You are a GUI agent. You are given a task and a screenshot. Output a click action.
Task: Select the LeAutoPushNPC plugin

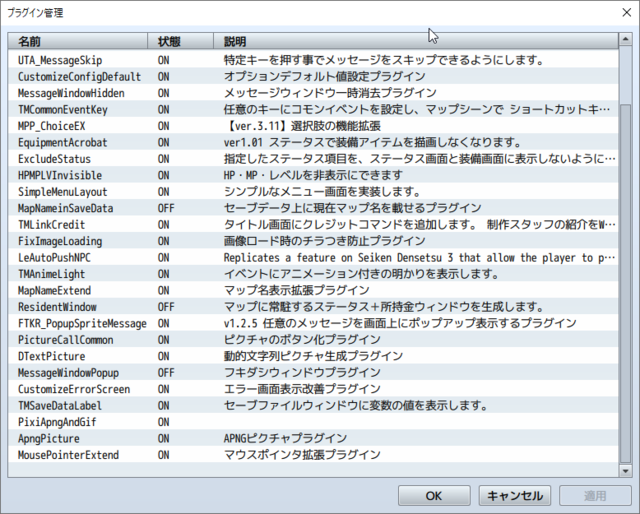(x=313, y=258)
